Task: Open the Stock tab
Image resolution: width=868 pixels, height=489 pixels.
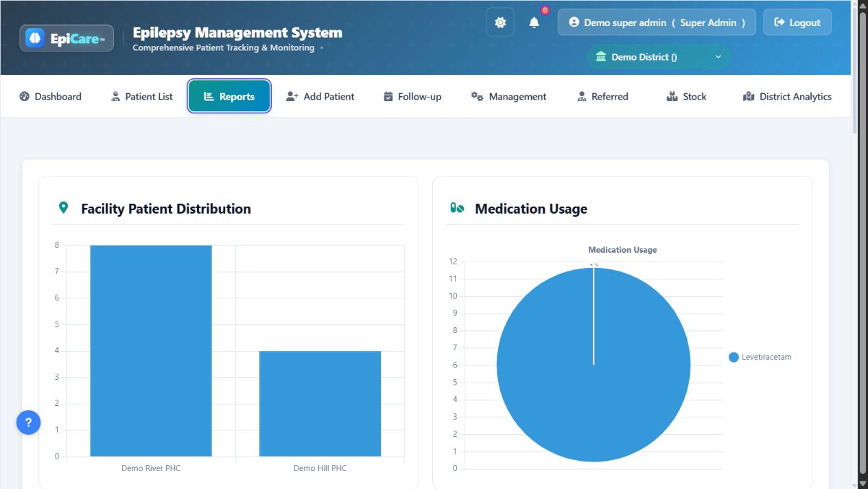Action: [686, 96]
